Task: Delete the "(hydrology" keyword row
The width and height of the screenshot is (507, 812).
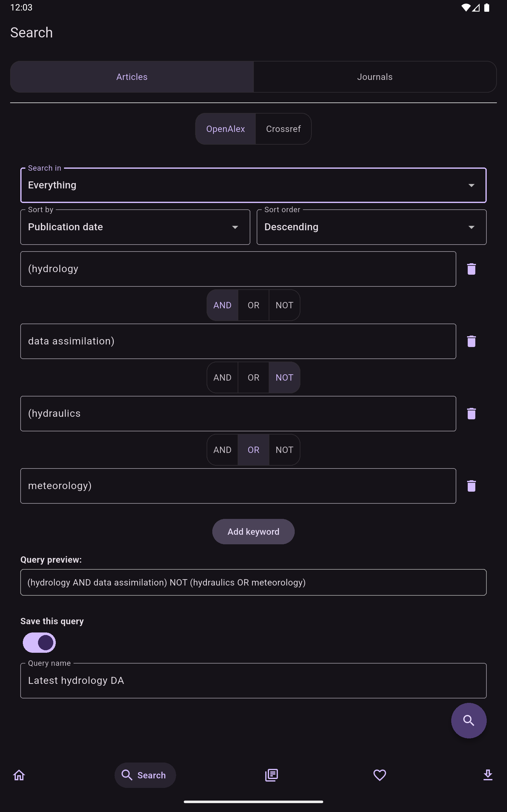Action: pyautogui.click(x=471, y=269)
